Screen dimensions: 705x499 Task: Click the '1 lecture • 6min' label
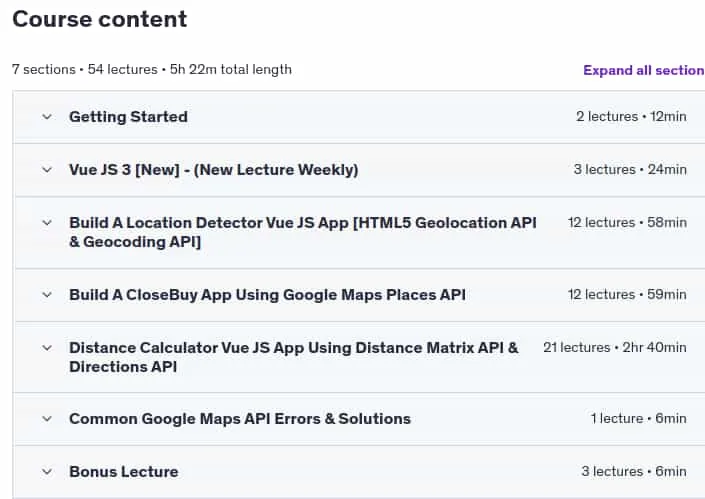pos(638,419)
